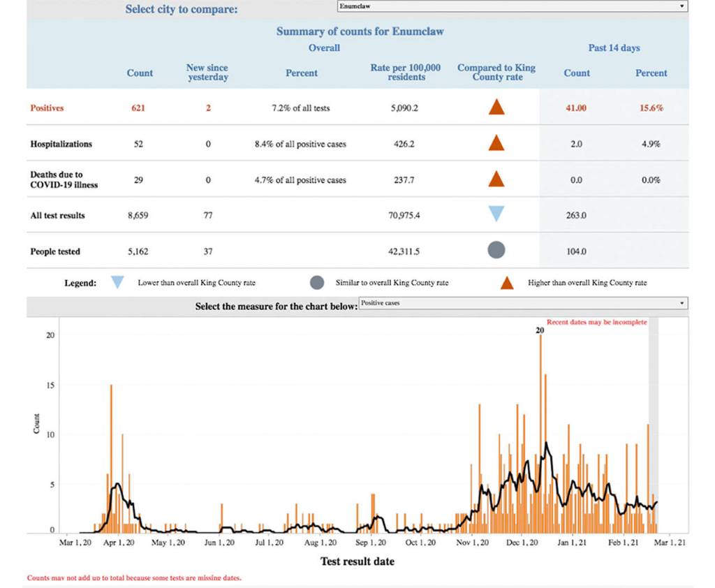The image size is (715, 588).
Task: Click the 15.6% past 14 days percent
Action: point(651,108)
